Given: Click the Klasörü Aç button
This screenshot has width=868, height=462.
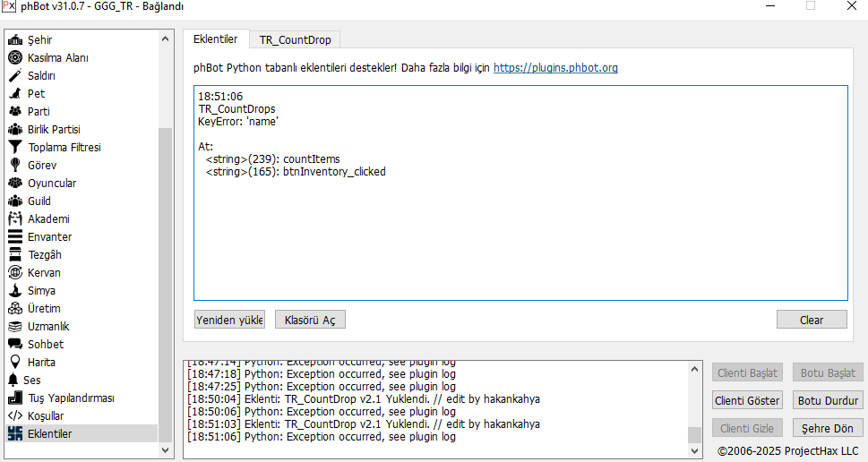Looking at the screenshot, I should pyautogui.click(x=310, y=320).
